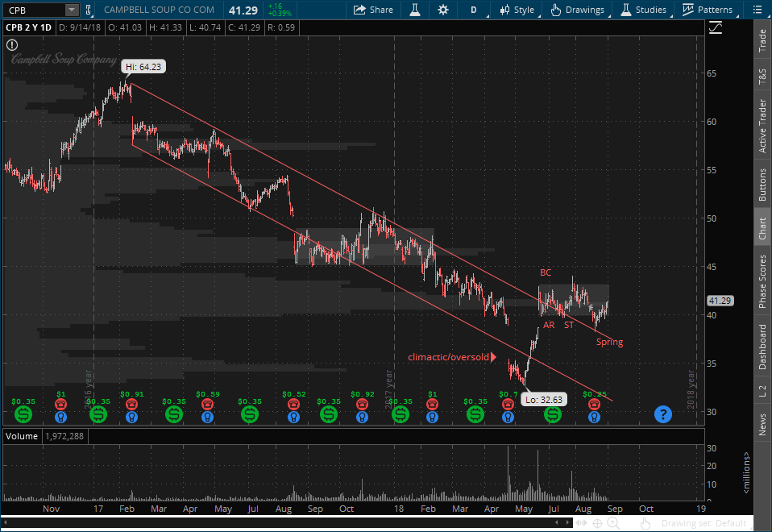This screenshot has height=532, width=772.
Task: Toggle the Active Trader side panel
Action: pyautogui.click(x=762, y=126)
